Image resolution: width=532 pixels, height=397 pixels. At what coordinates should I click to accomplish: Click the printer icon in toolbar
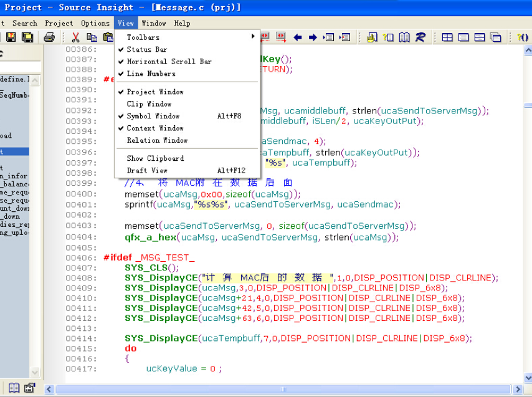[49, 37]
